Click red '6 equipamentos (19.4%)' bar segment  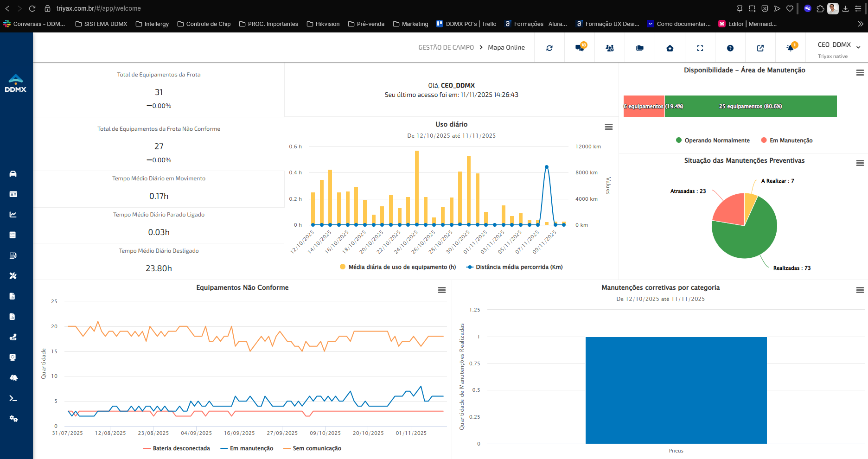tap(644, 106)
